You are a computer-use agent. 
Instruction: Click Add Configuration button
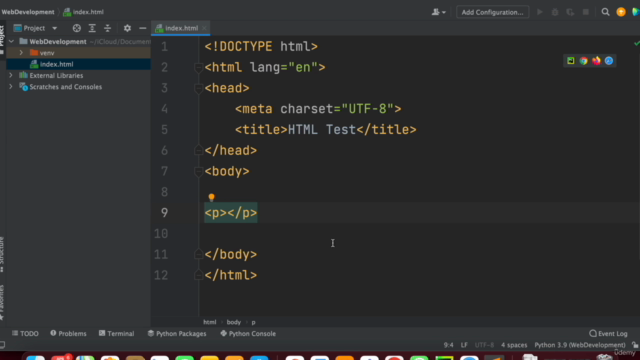tap(492, 12)
